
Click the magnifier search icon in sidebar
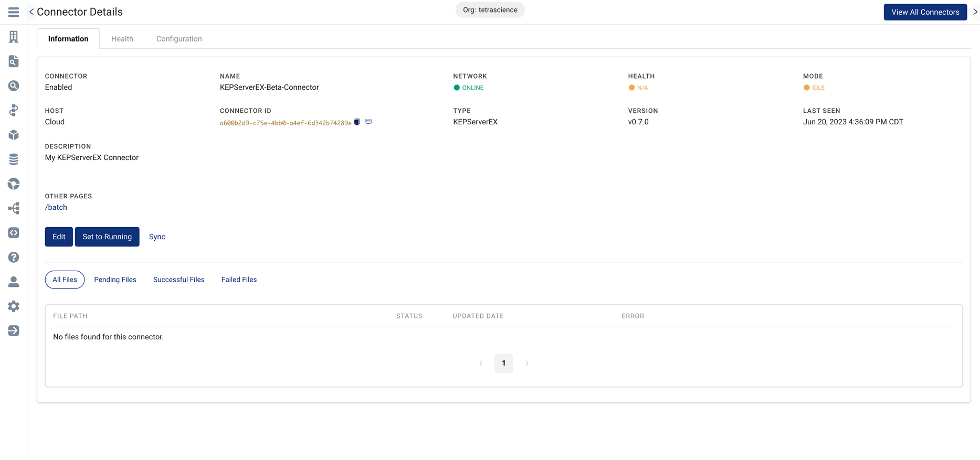[14, 85]
